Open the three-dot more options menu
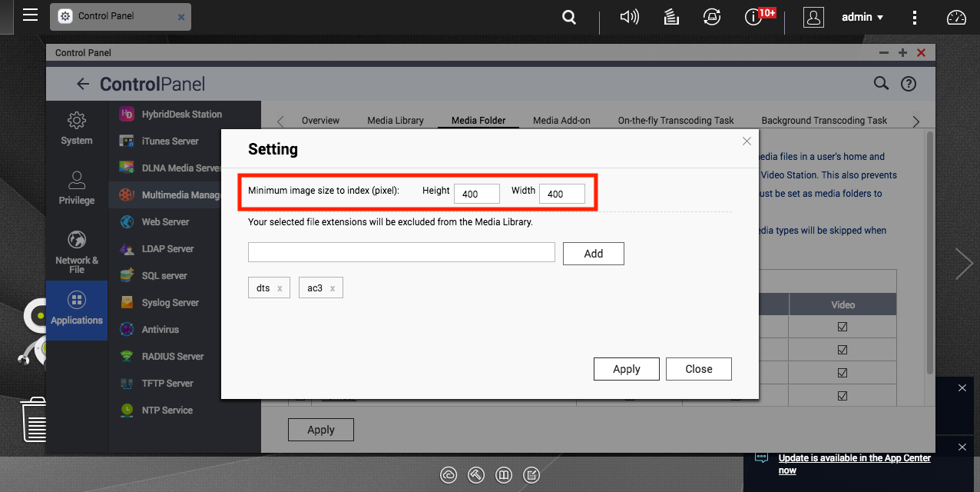The image size is (980, 492). pos(914,17)
